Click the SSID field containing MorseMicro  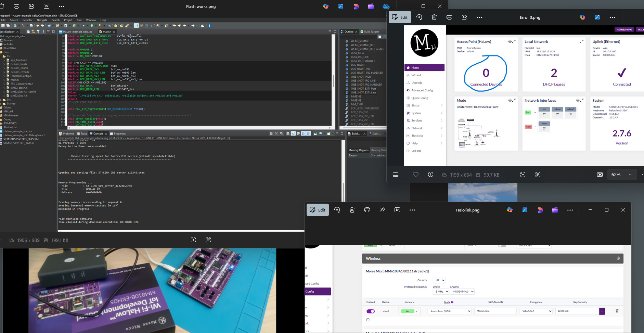(x=495, y=311)
